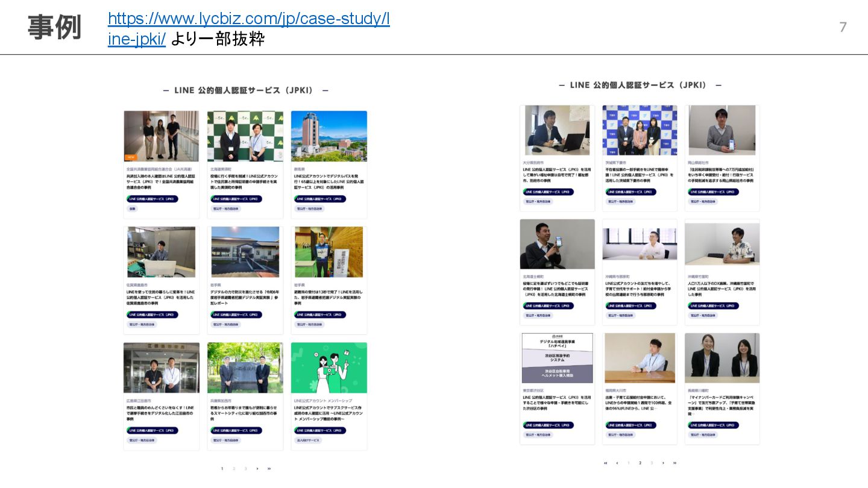The image size is (868, 488).
Task: Click 法人向けサービス tag on Membership card
Action: (x=309, y=440)
